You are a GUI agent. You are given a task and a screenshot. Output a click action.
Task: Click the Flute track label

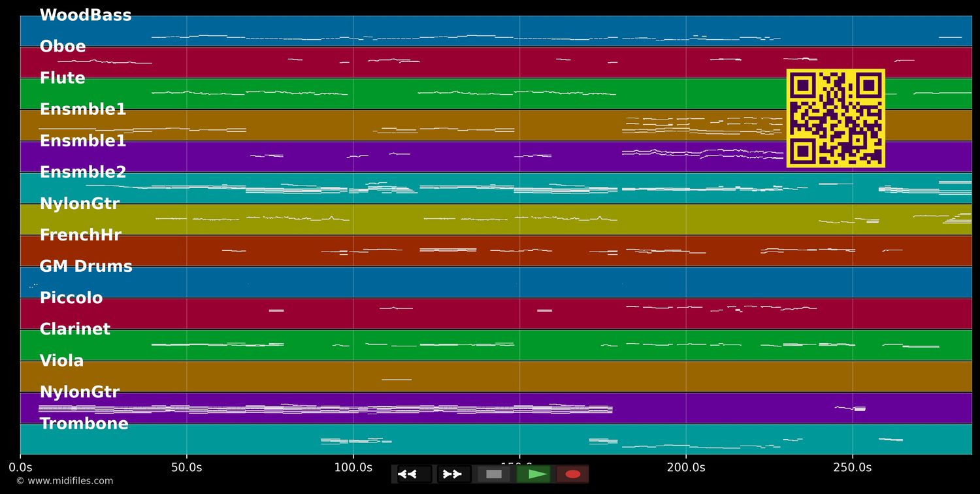pyautogui.click(x=63, y=78)
